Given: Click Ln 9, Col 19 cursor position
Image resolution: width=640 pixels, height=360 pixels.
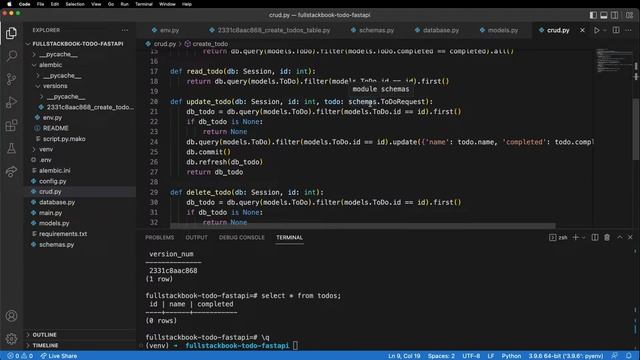Looking at the screenshot, I should (404, 356).
